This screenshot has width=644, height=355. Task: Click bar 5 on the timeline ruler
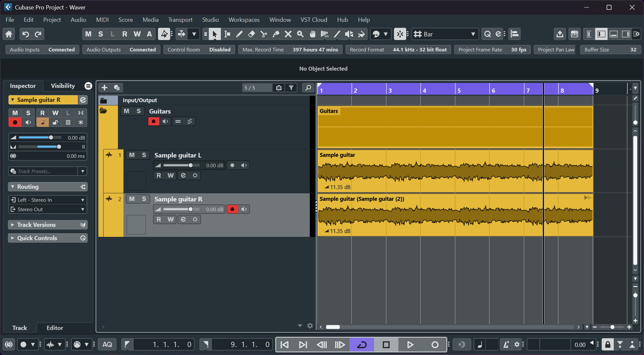[459, 90]
